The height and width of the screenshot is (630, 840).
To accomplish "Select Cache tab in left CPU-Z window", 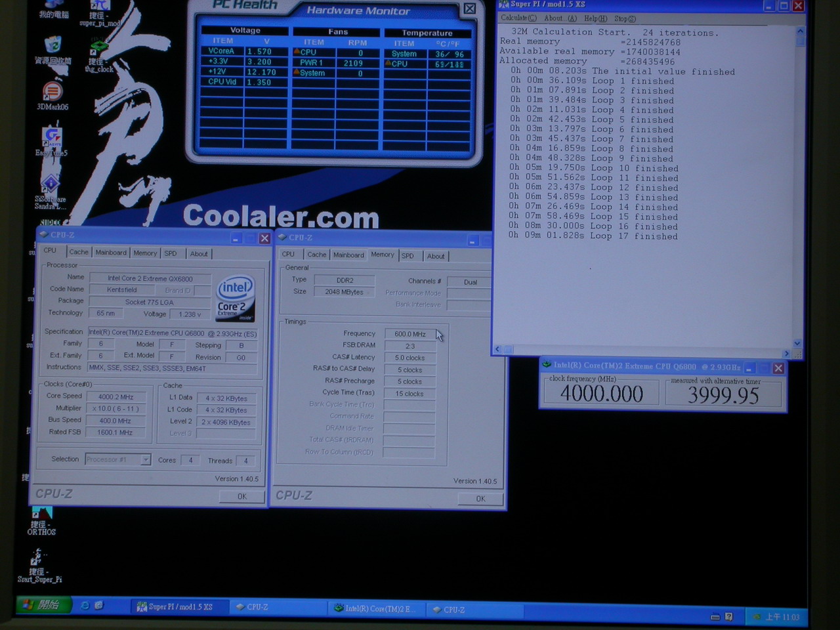I will (79, 252).
